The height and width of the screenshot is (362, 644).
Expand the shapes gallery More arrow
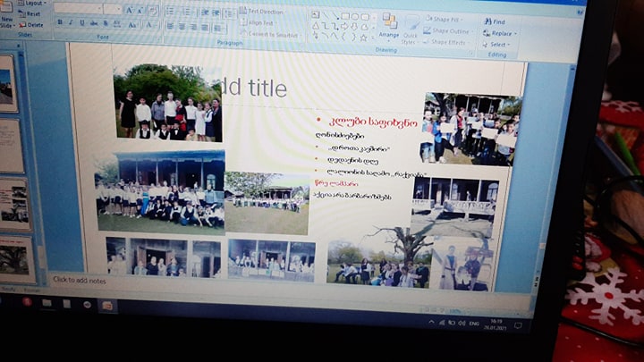click(373, 38)
